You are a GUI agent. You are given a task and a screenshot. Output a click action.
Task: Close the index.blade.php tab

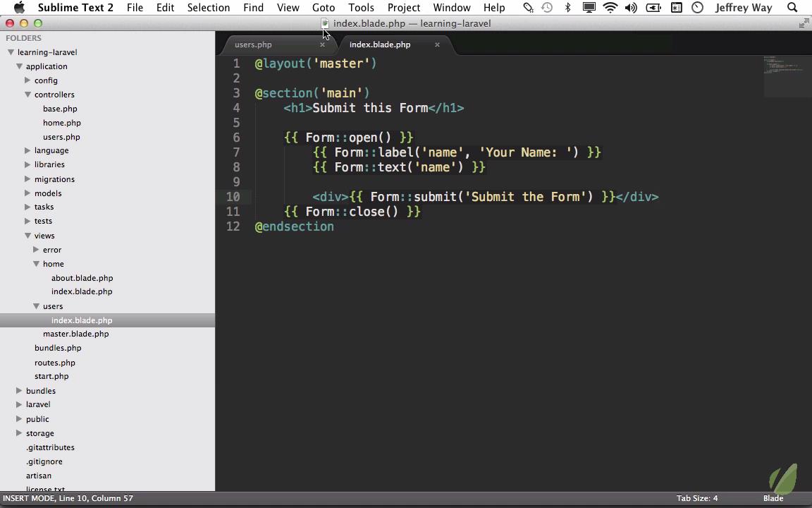(437, 44)
